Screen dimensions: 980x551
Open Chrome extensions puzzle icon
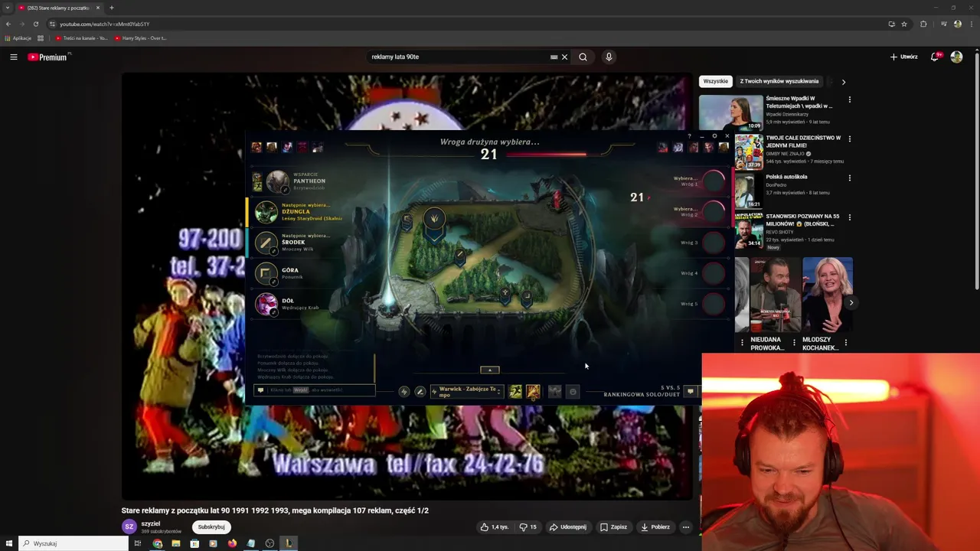point(923,24)
